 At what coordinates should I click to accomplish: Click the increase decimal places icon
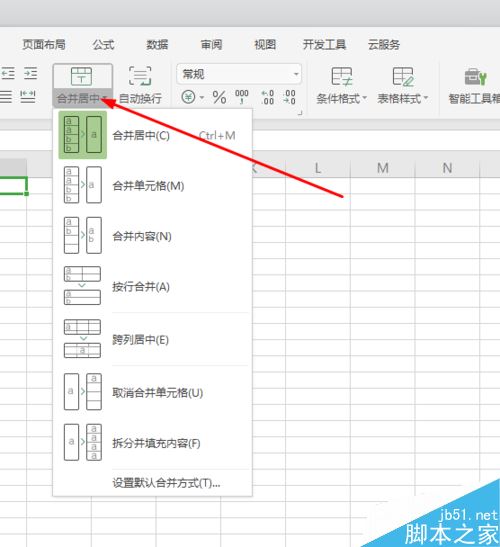click(x=268, y=97)
